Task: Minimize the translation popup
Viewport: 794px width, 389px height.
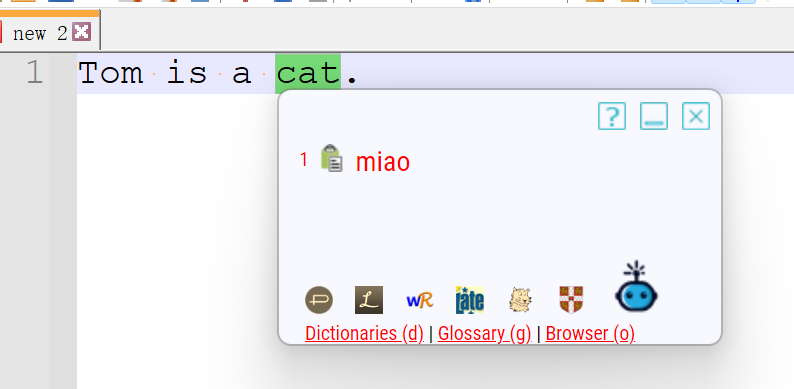Action: pos(654,116)
